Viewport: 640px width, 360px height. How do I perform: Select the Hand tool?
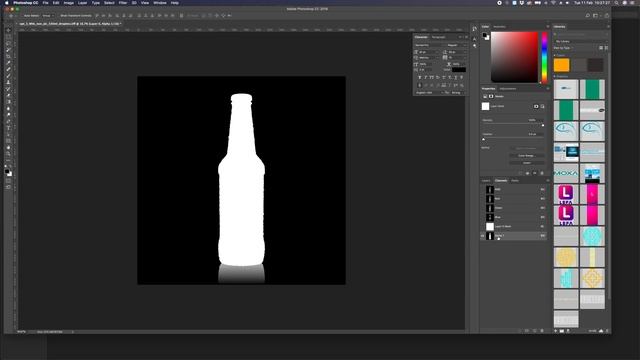(8, 148)
